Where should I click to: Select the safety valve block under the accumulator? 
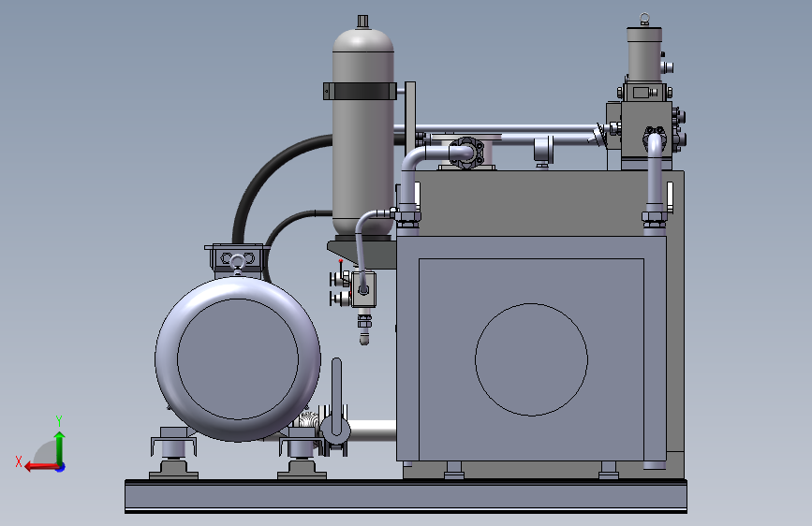point(363,289)
